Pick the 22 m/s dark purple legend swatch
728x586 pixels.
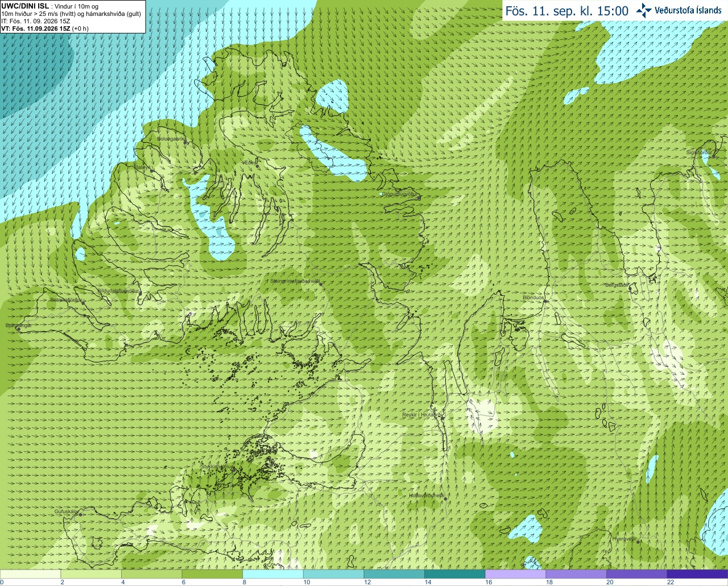(697, 574)
